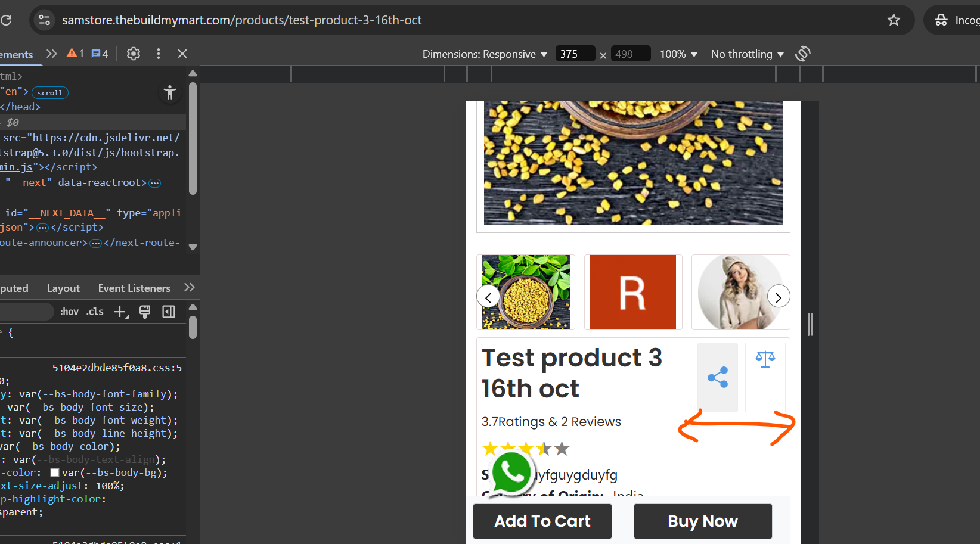Click the Add To Cart button
Screen dimensions: 980x544
point(542,521)
